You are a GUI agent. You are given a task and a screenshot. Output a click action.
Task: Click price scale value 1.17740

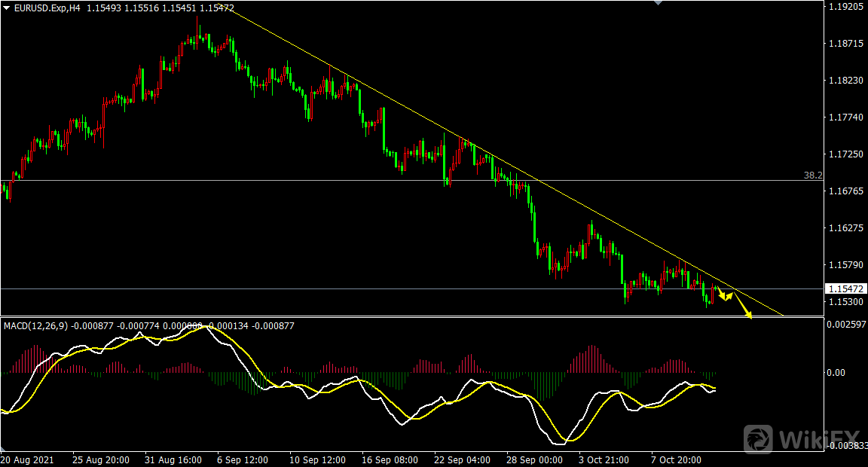(846, 118)
